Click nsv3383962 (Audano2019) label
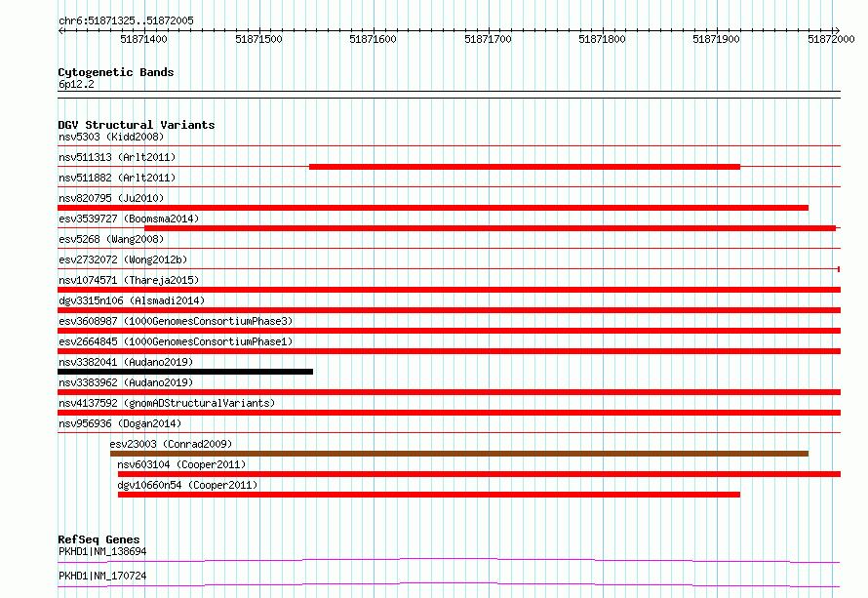Viewport: 868px width, 598px height. pyautogui.click(x=126, y=382)
